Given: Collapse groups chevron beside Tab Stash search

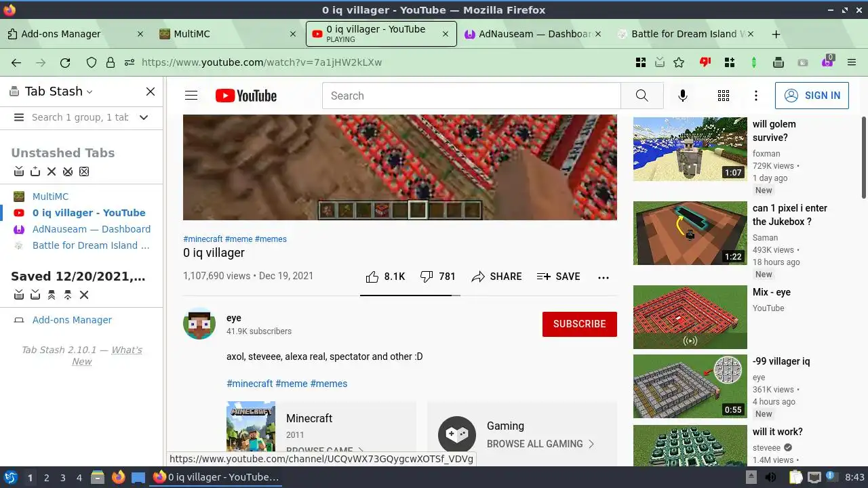Looking at the screenshot, I should click(144, 117).
